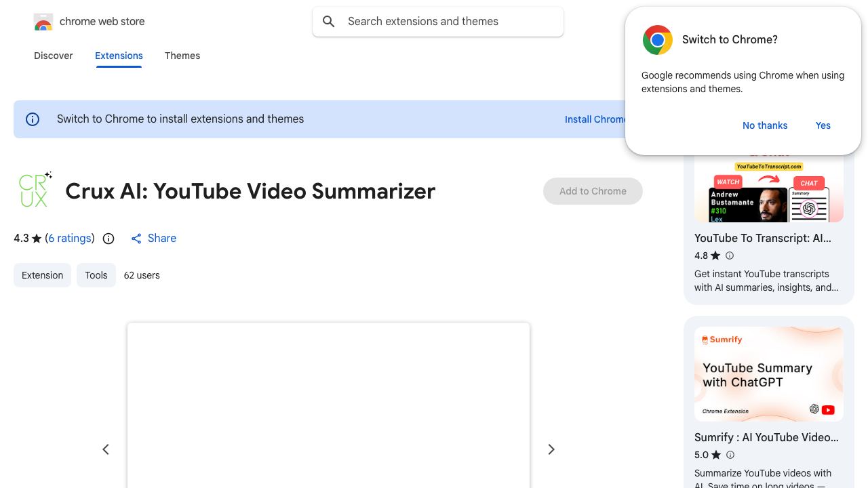Viewport: 868px width, 488px height.
Task: Switch to the Themes tab
Action: click(x=182, y=56)
